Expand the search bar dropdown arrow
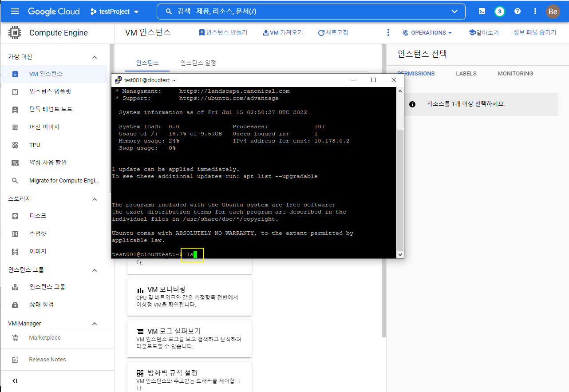 pyautogui.click(x=454, y=12)
